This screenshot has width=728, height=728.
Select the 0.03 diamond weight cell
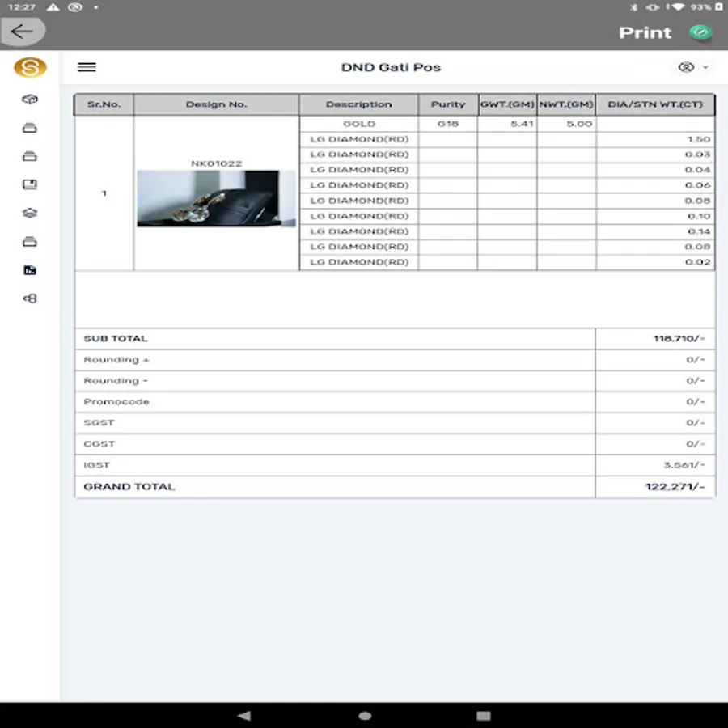655,154
